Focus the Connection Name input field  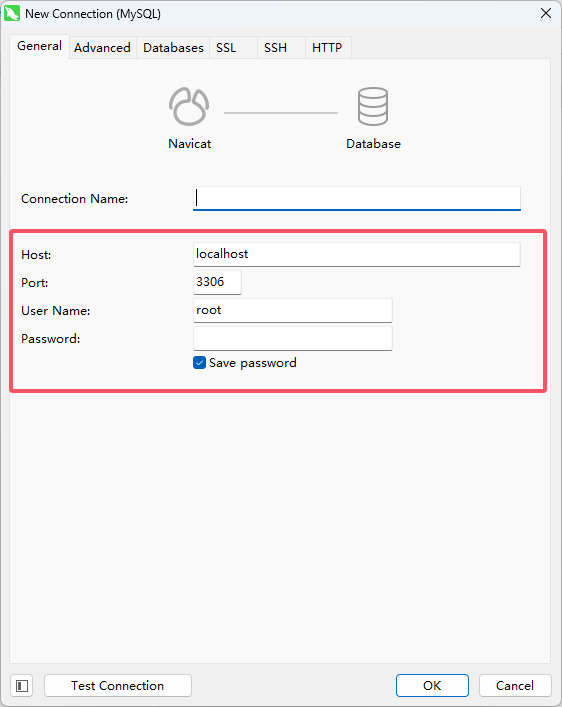[x=357, y=198]
